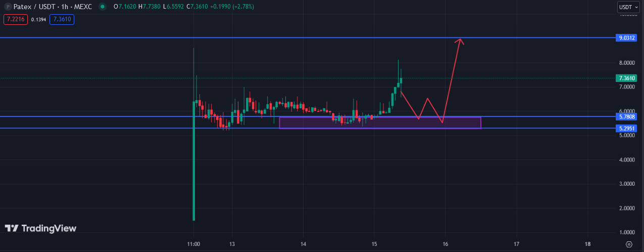Select the 9.0312 horizontal line price label
Viewport: 644px width, 252px height.
pyautogui.click(x=627, y=38)
